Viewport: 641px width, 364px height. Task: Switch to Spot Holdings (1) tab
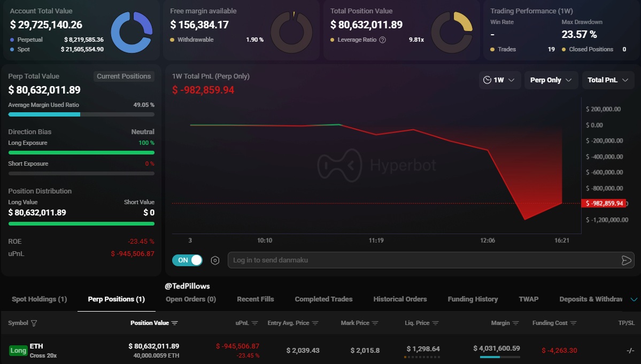[39, 299]
